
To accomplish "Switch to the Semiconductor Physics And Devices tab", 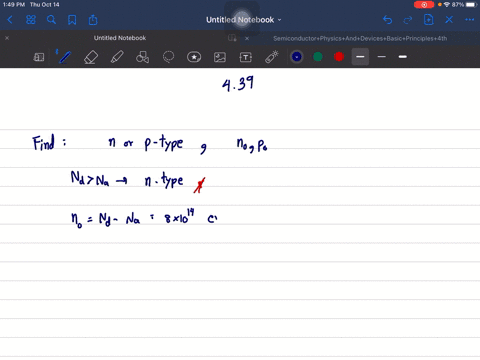I will (360, 38).
